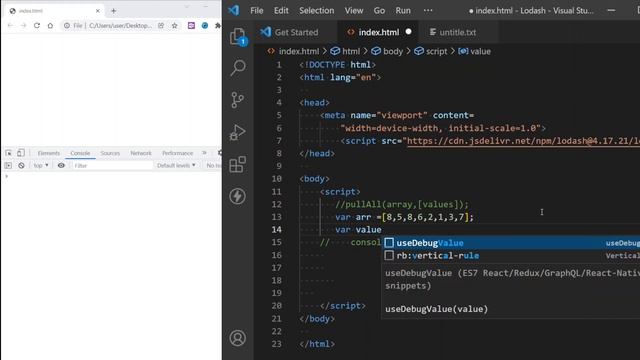Click line number 13 in gutter

pos(277,217)
